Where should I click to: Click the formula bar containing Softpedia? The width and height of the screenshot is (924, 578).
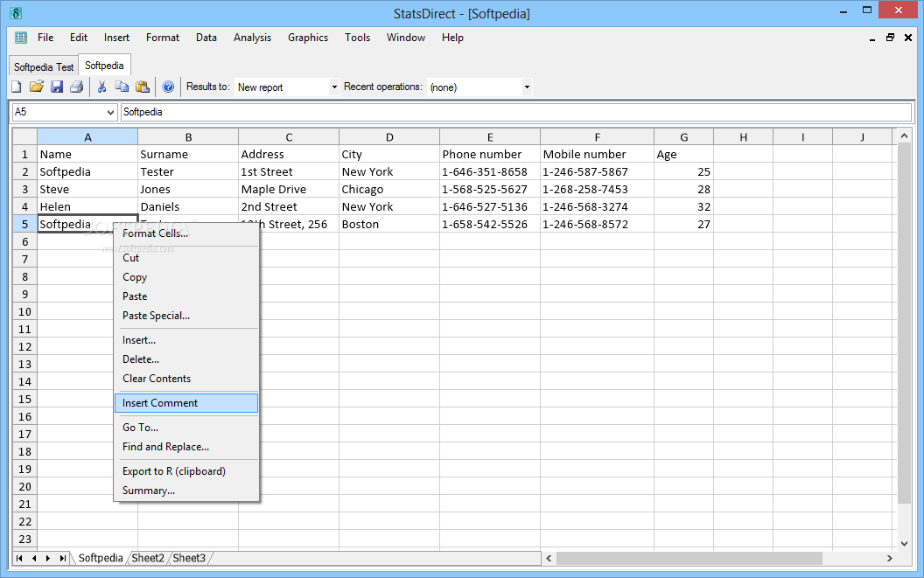click(x=515, y=112)
